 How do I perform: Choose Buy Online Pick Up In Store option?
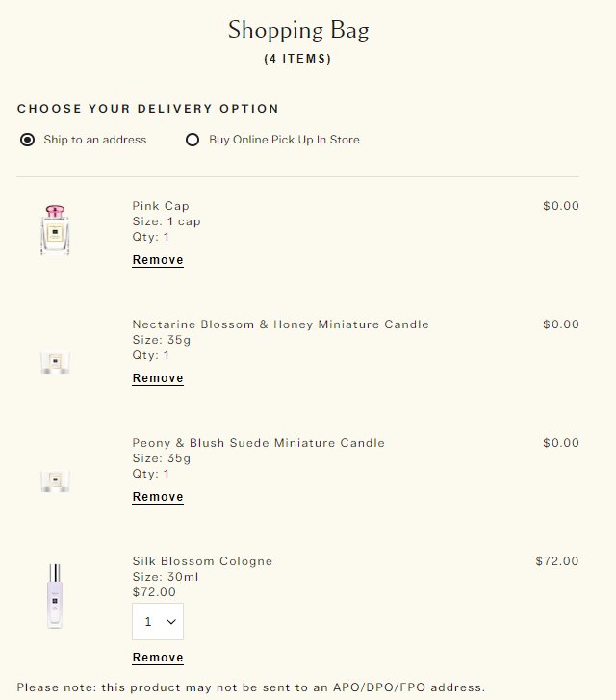tap(192, 140)
